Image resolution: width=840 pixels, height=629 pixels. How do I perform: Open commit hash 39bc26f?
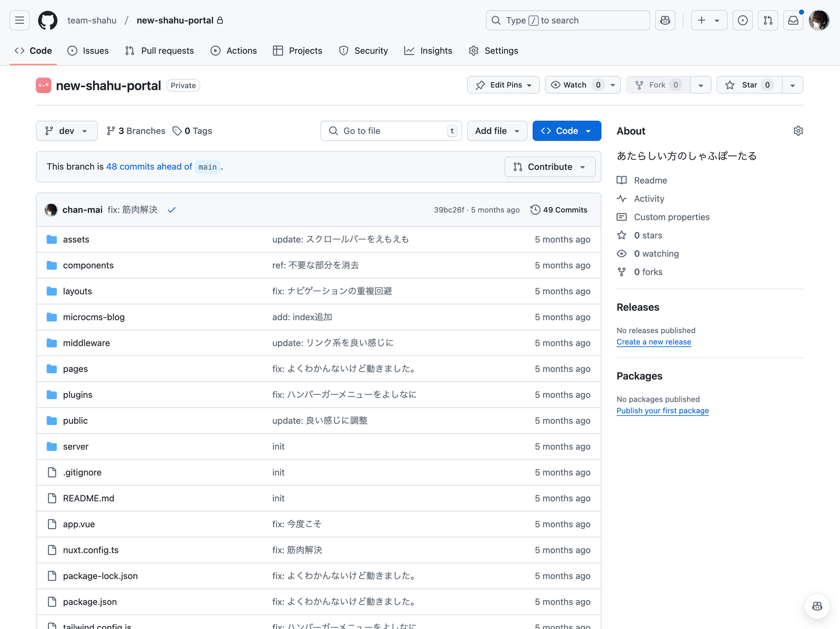(x=449, y=210)
